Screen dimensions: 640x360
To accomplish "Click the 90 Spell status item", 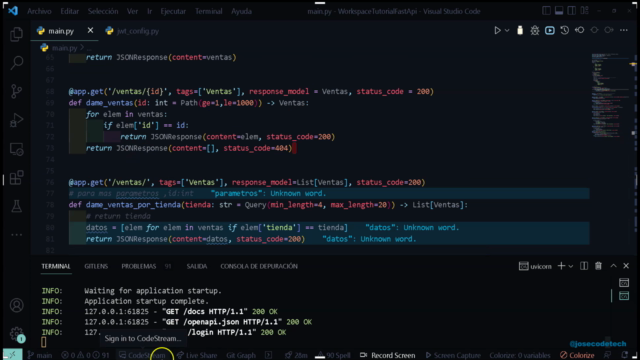I will tap(333, 355).
